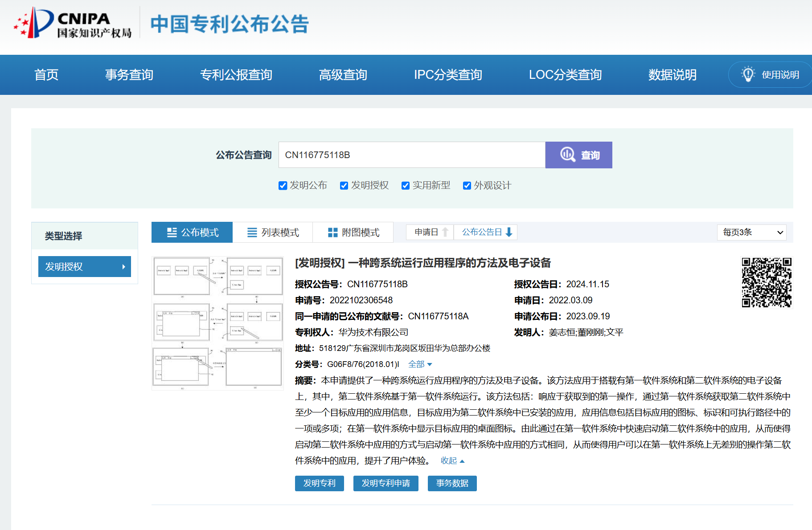The image size is (812, 530).
Task: Click the 事务数据 button
Action: pos(452,483)
